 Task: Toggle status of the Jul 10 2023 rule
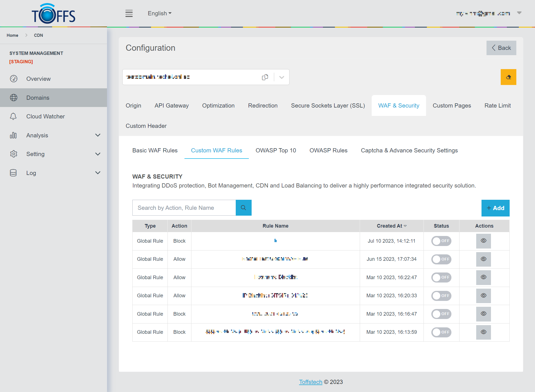(x=441, y=241)
